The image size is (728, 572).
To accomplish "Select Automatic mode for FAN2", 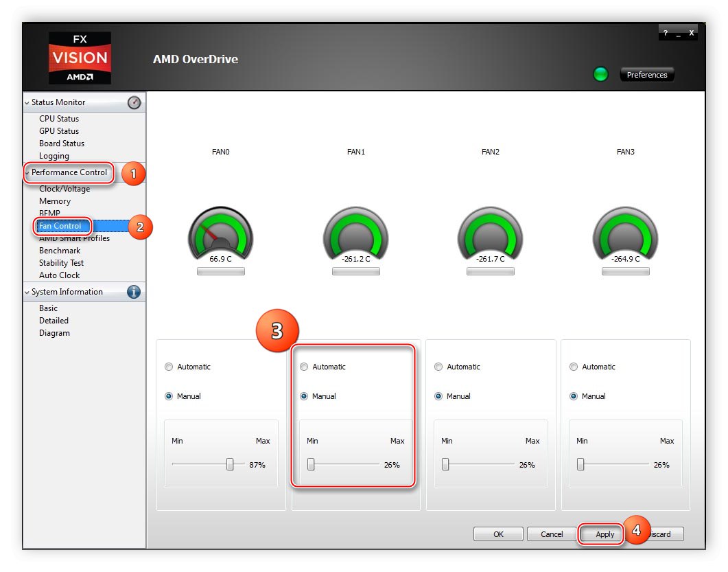I will (438, 367).
